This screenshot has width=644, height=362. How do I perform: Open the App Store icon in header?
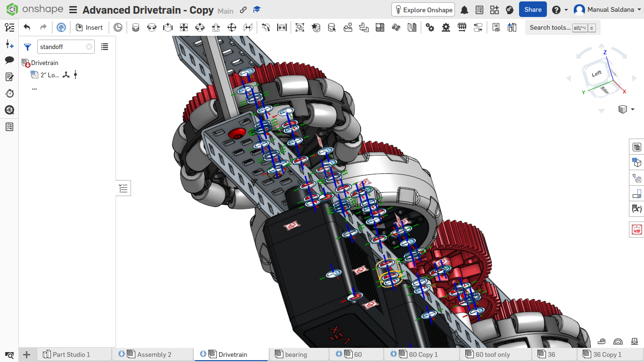pos(495,10)
